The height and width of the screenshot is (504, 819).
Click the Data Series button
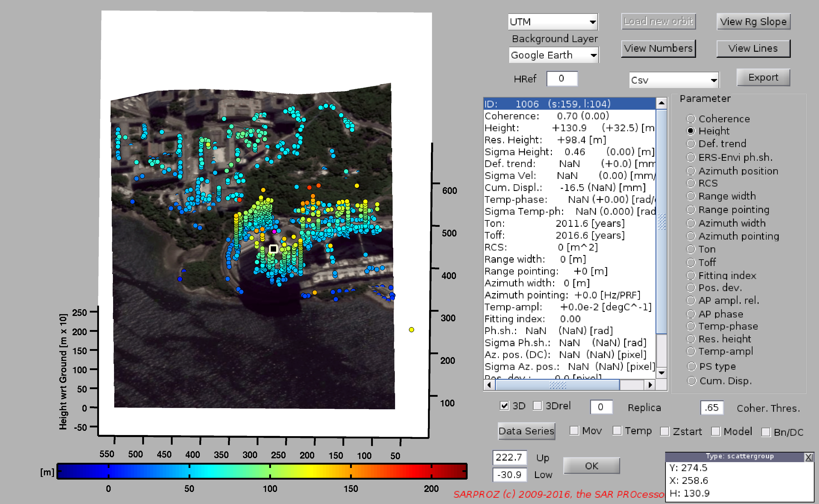[x=526, y=431]
